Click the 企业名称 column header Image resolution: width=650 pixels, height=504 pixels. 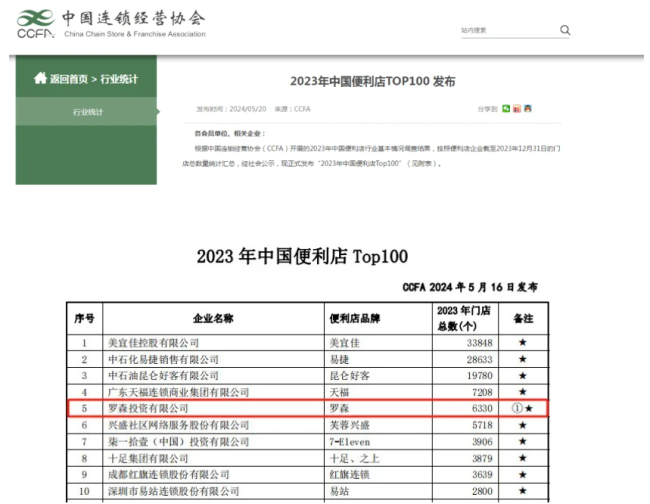click(x=212, y=318)
